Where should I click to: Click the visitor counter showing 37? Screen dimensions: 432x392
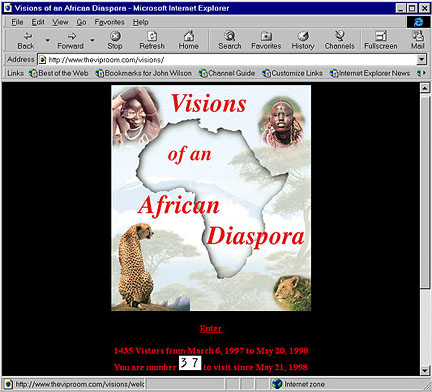pyautogui.click(x=190, y=363)
